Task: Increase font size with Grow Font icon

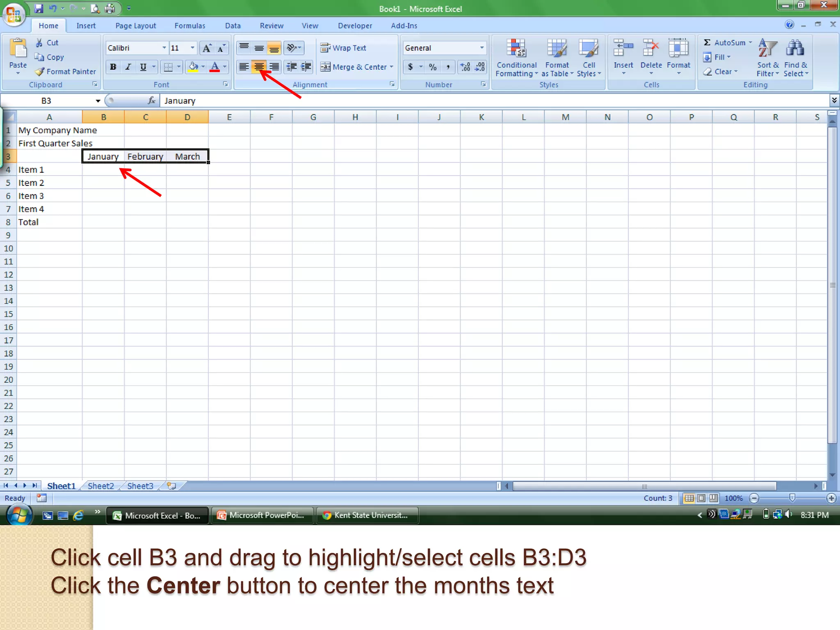Action: [207, 48]
